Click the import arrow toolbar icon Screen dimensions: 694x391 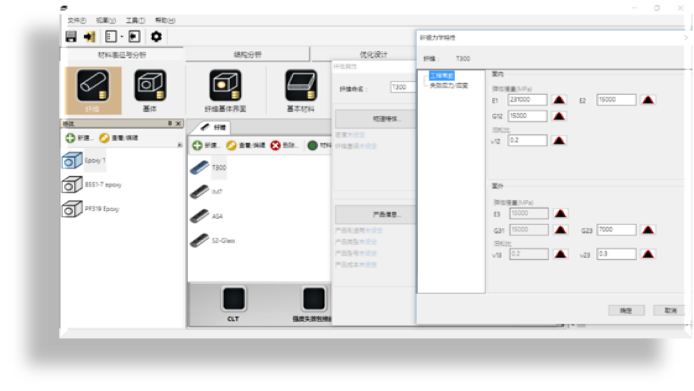pos(90,36)
